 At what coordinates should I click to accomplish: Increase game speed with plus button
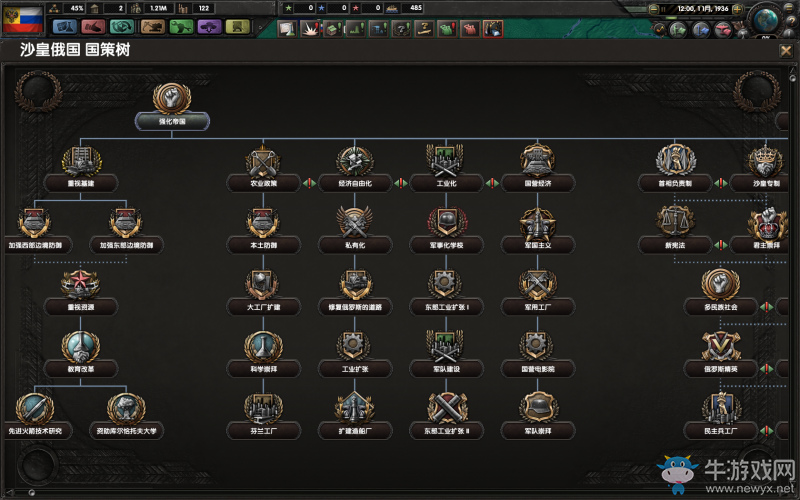737,9
